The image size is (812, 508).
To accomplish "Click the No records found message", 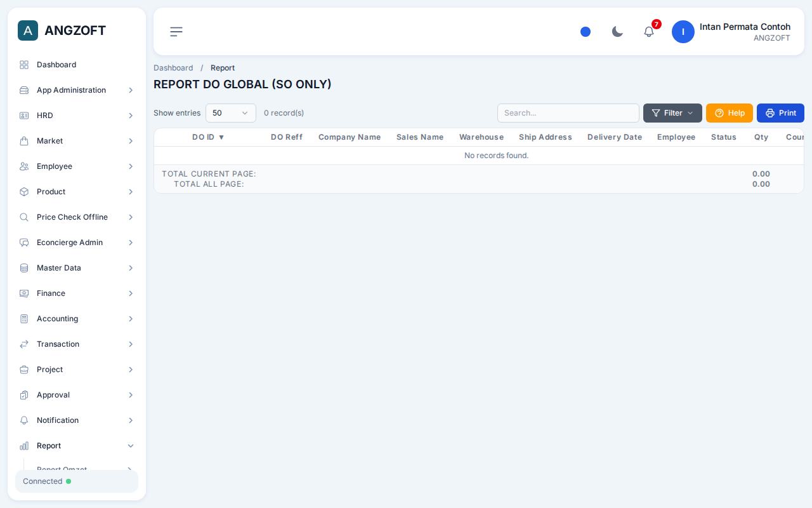I will [x=496, y=156].
